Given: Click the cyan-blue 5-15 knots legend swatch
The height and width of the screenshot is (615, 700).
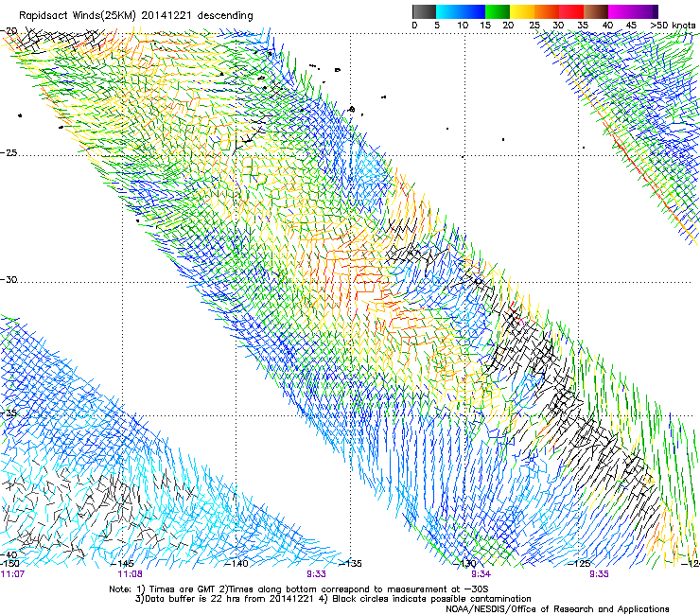Looking at the screenshot, I should 461,11.
